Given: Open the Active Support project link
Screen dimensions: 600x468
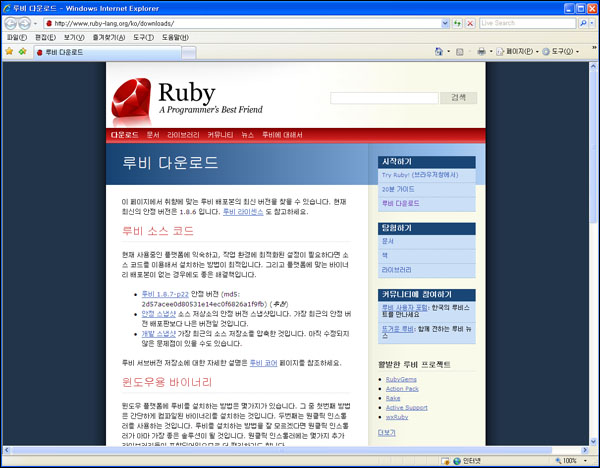Looking at the screenshot, I should click(x=406, y=408).
